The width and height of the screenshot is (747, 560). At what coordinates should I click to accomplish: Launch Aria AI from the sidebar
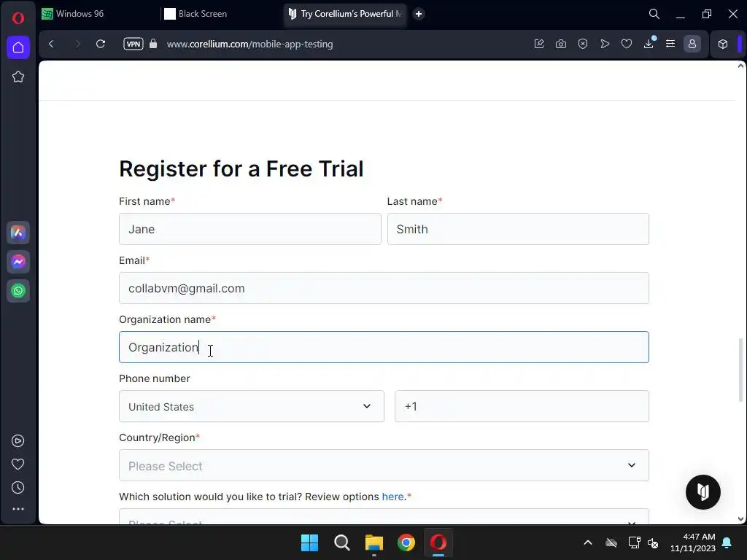click(18, 233)
